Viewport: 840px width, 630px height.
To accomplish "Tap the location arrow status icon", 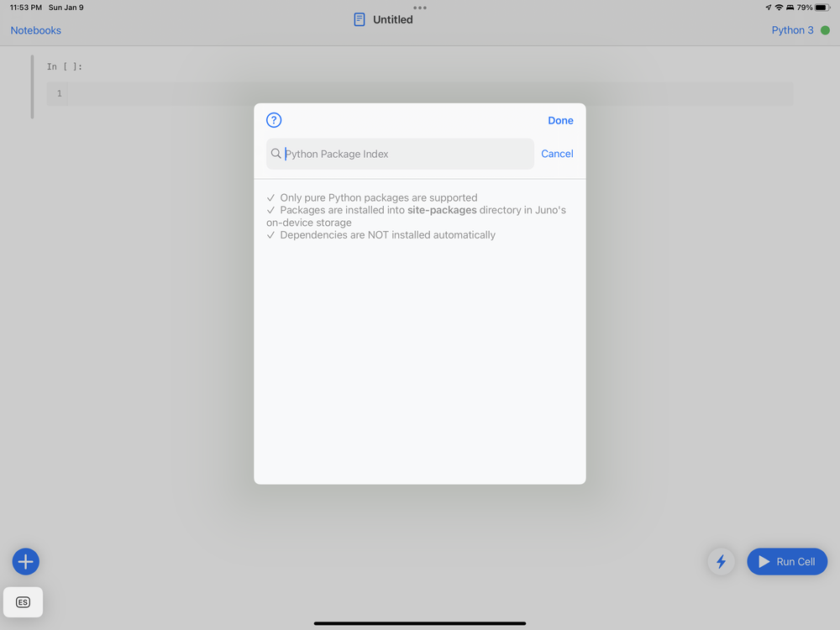I will point(769,8).
